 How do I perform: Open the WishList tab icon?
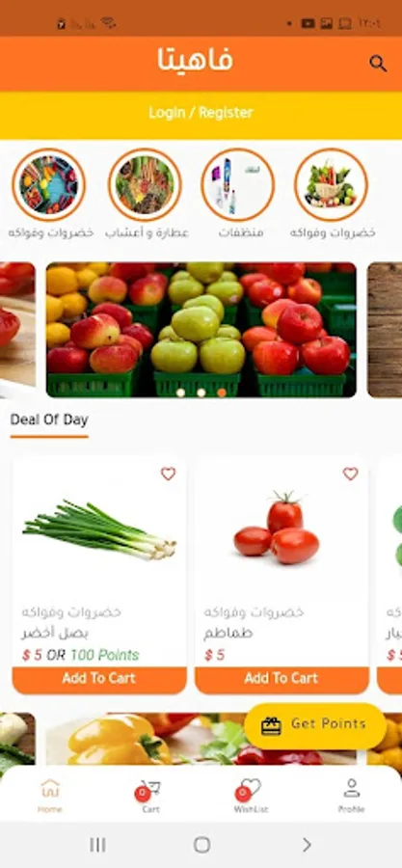coord(250,789)
